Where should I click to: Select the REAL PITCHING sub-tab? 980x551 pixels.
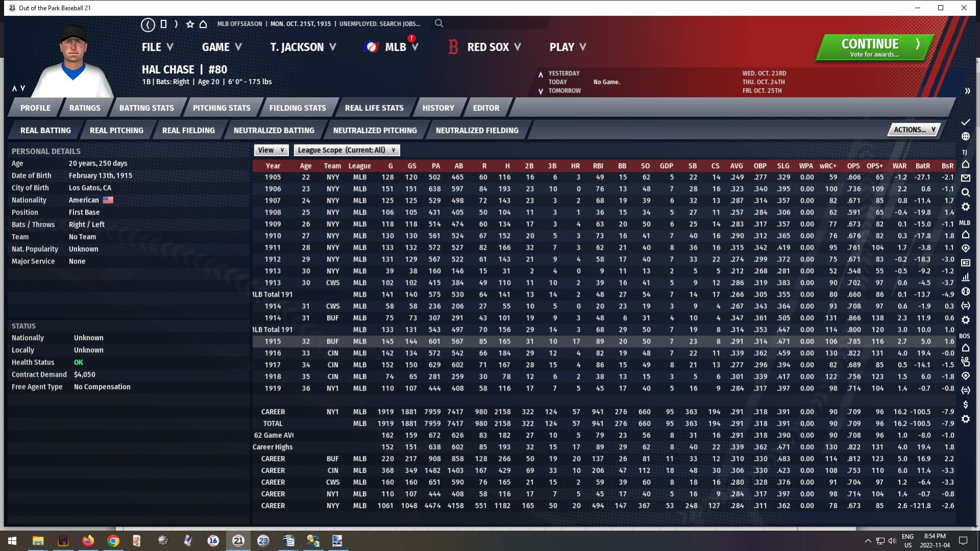point(116,130)
